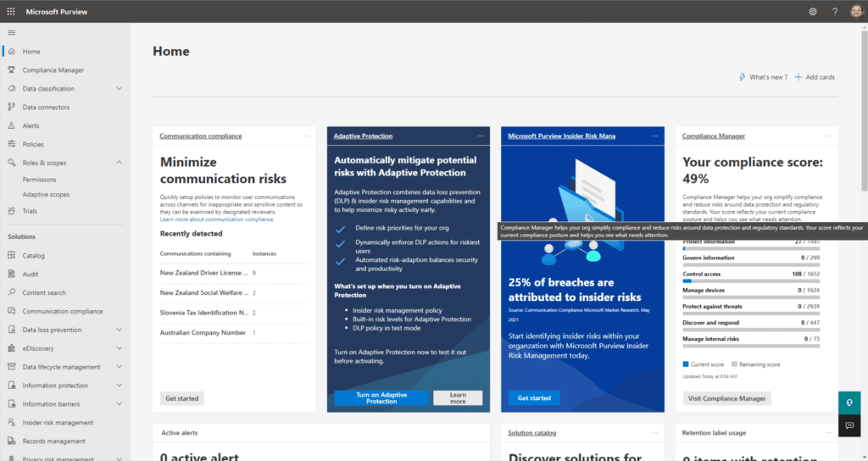868x461 pixels.
Task: Open Compliance Manager card more options
Action: 829,136
